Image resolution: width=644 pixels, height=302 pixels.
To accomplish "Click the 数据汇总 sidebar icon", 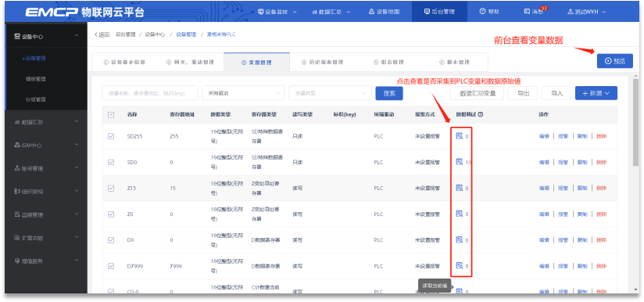I will (17, 122).
